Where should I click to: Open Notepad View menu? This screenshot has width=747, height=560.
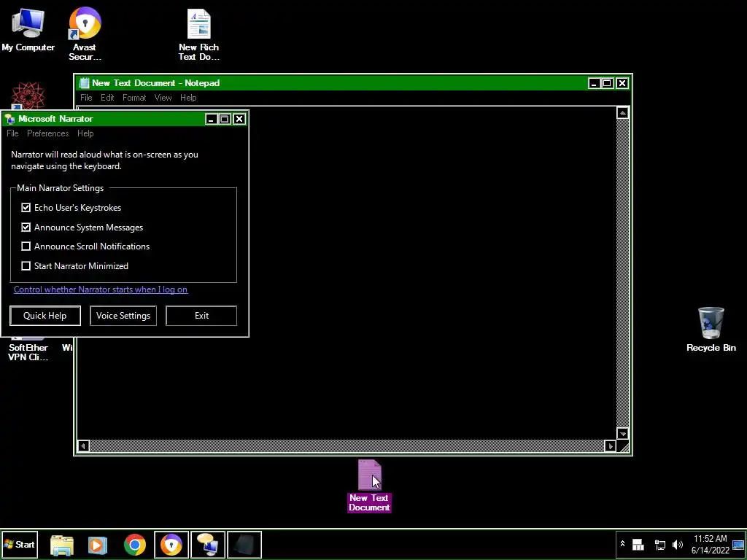point(163,98)
